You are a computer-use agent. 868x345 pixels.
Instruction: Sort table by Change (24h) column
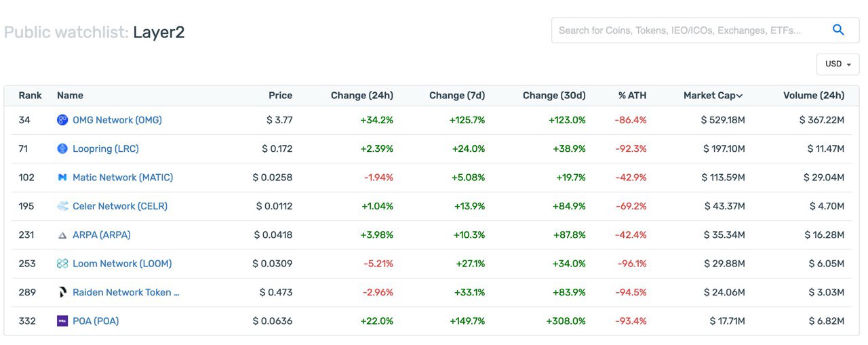pos(362,96)
